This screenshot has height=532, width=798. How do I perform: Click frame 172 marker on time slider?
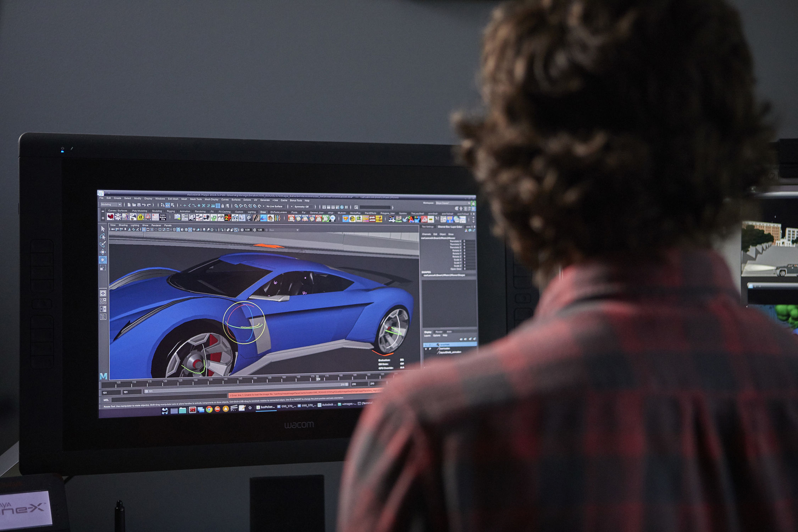(x=318, y=379)
